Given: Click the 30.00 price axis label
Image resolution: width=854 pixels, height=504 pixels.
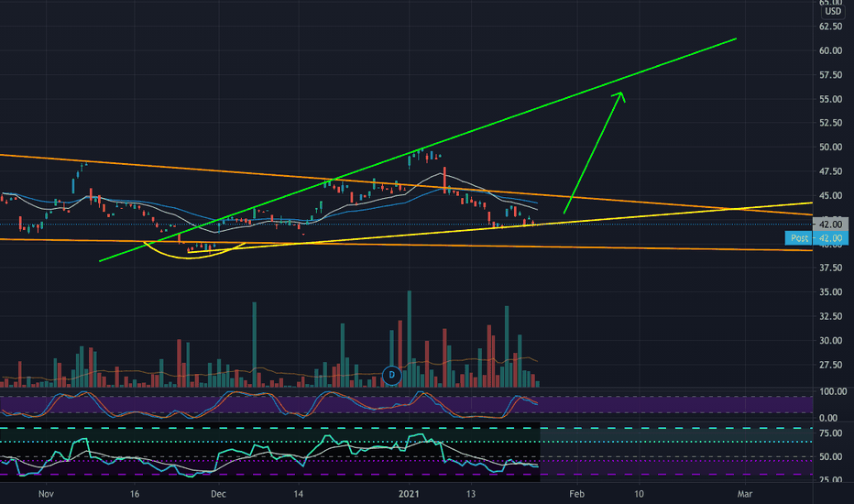Looking at the screenshot, I should (x=830, y=341).
